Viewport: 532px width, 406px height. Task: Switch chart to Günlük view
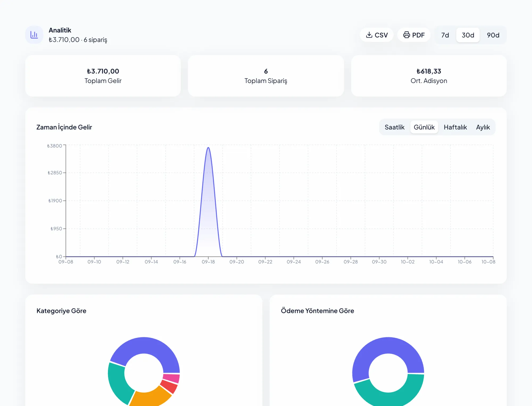[x=424, y=127]
